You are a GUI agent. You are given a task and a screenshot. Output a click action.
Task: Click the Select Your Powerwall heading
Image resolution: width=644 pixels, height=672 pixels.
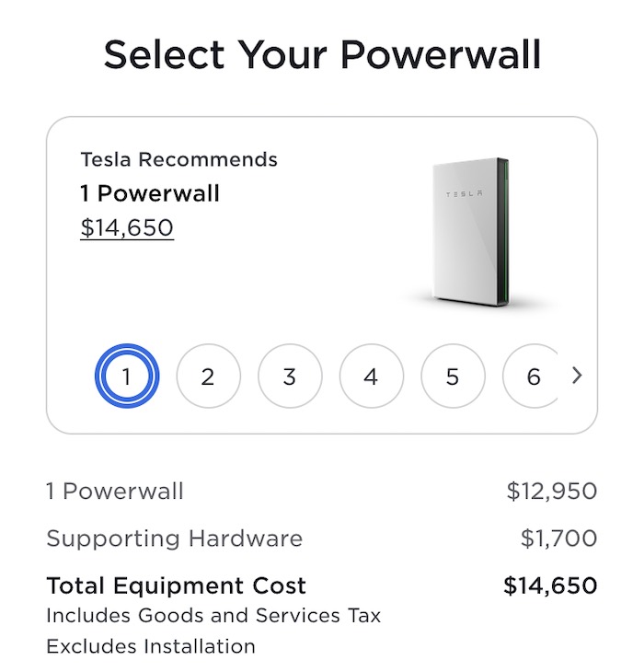322,54
